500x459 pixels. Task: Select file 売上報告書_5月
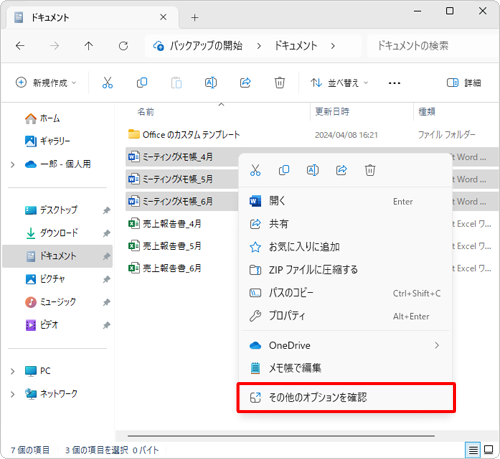click(165, 246)
